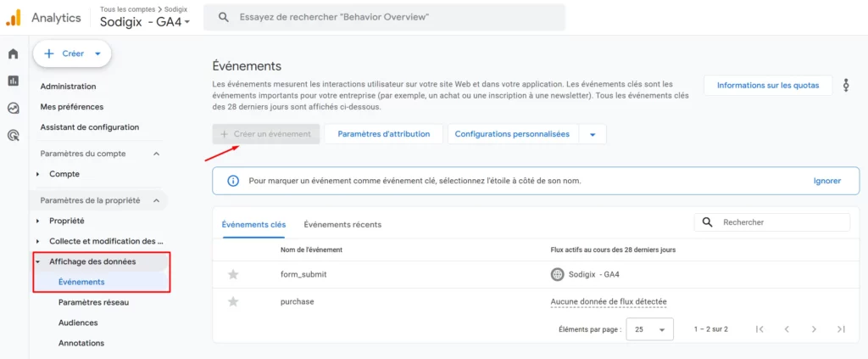868x359 pixels.
Task: Click Informations sur les quotas button
Action: (768, 86)
